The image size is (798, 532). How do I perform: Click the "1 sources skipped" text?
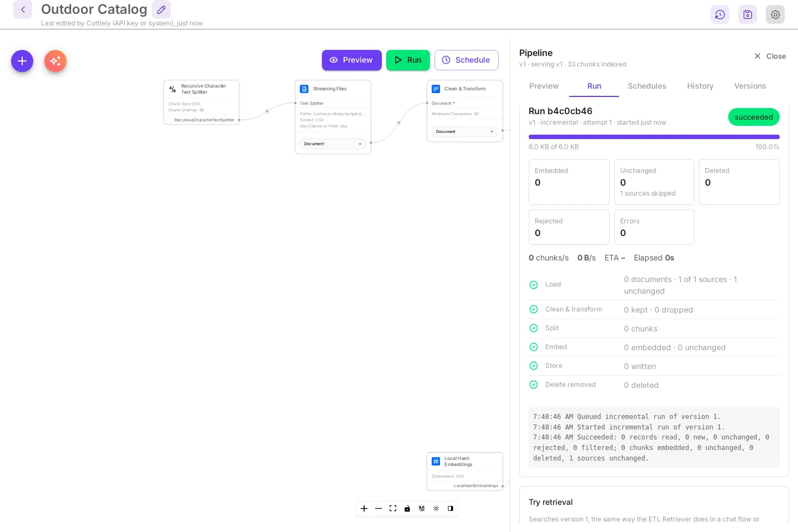point(648,193)
